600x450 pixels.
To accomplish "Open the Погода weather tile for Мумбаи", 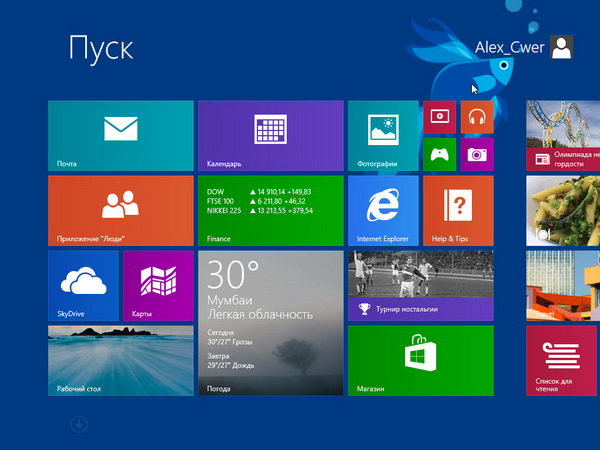I will point(270,322).
